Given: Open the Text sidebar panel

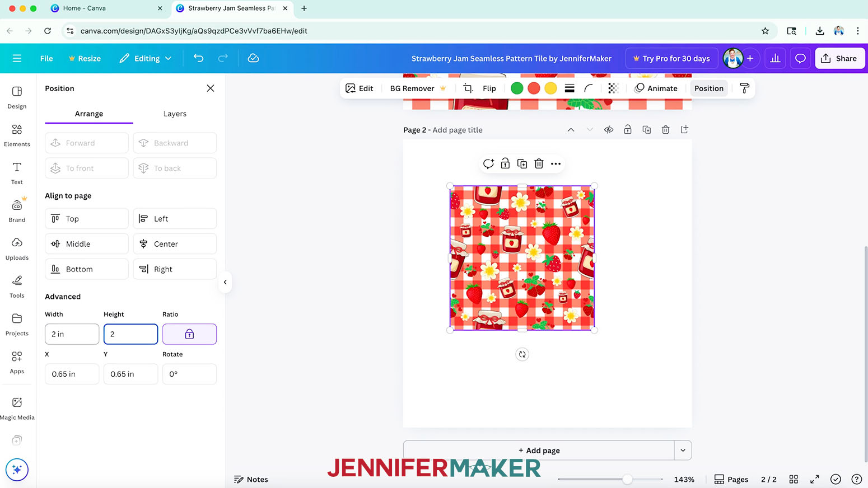Looking at the screenshot, I should point(17,173).
